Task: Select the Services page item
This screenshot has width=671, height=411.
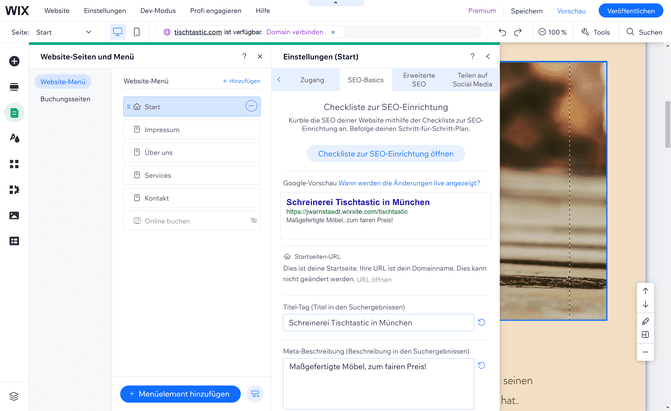Action: [192, 175]
